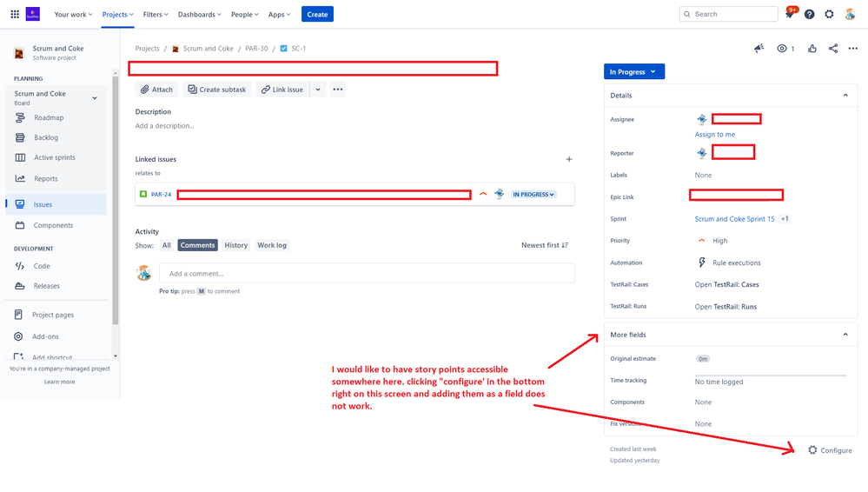Image resolution: width=868 pixels, height=492 pixels.
Task: Open the Projects menu
Action: [117, 15]
